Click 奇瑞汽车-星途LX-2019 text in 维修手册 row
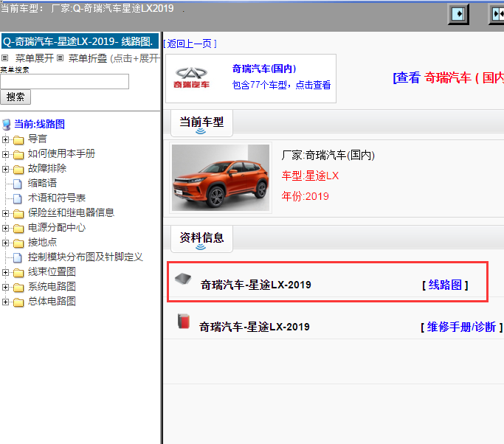 255,327
